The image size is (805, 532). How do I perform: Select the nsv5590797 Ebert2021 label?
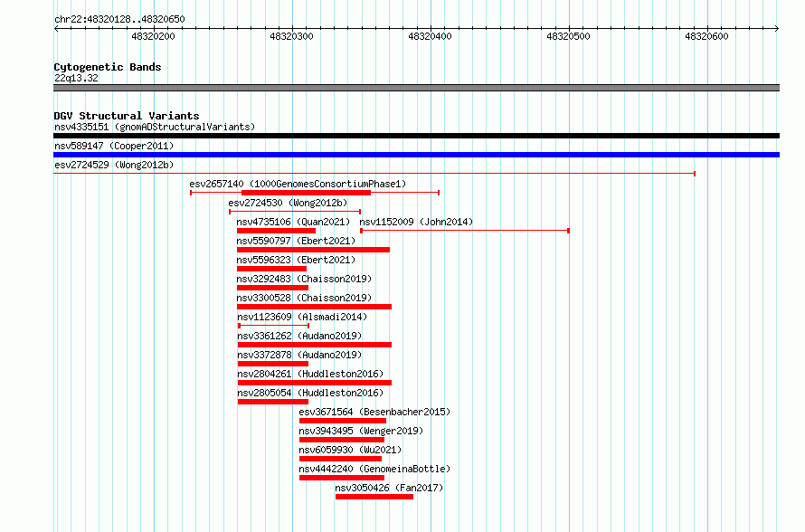click(296, 241)
